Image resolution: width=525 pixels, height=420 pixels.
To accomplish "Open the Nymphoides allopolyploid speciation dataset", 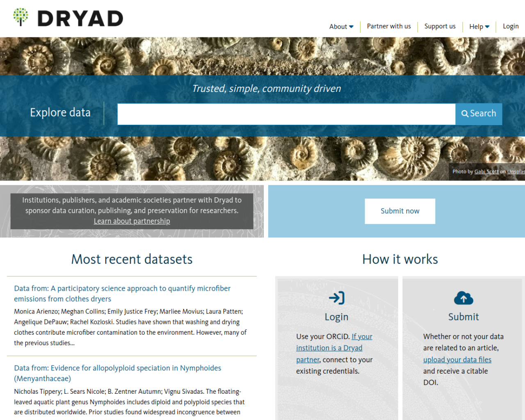I will (118, 373).
